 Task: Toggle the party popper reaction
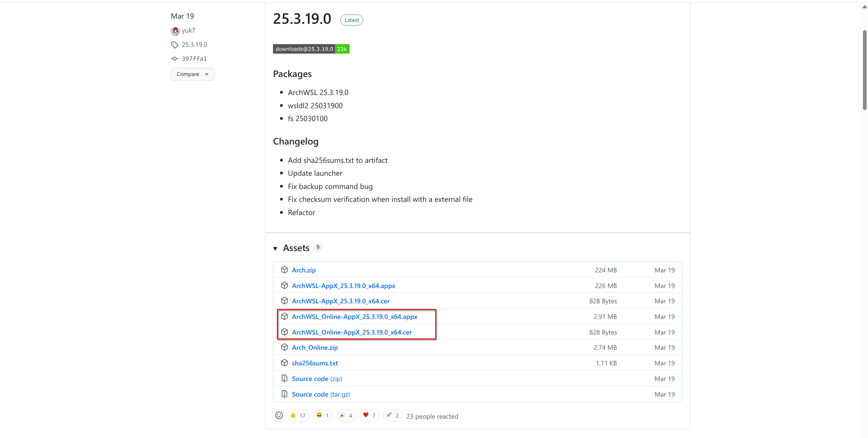point(346,416)
